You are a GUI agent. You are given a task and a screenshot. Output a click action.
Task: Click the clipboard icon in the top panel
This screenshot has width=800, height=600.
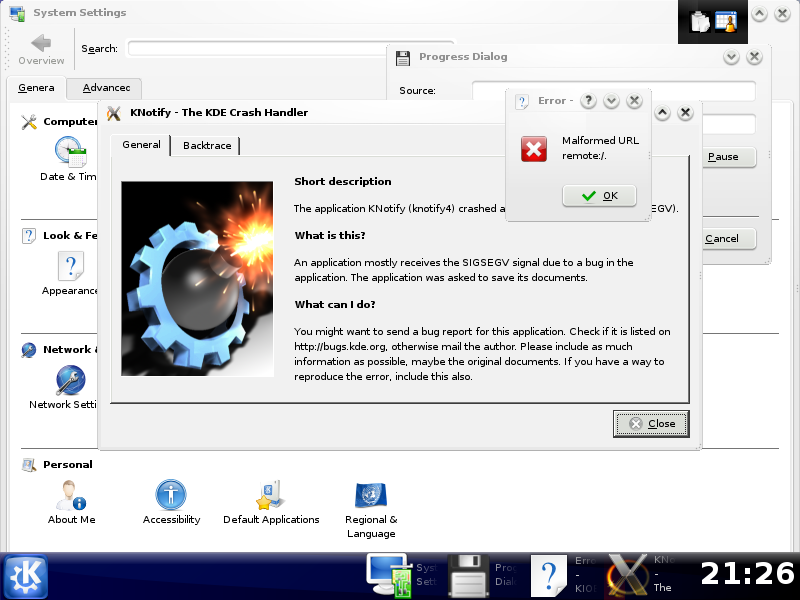click(699, 21)
